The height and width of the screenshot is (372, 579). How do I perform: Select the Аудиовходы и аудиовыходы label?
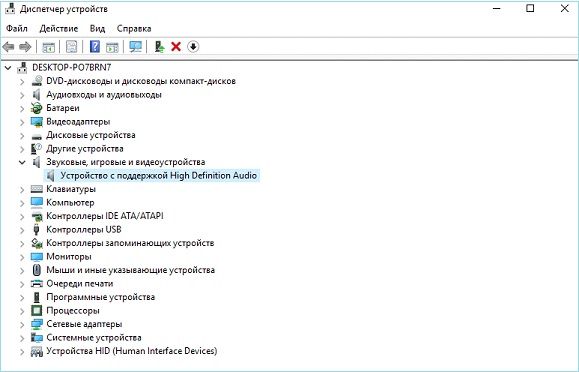point(104,95)
